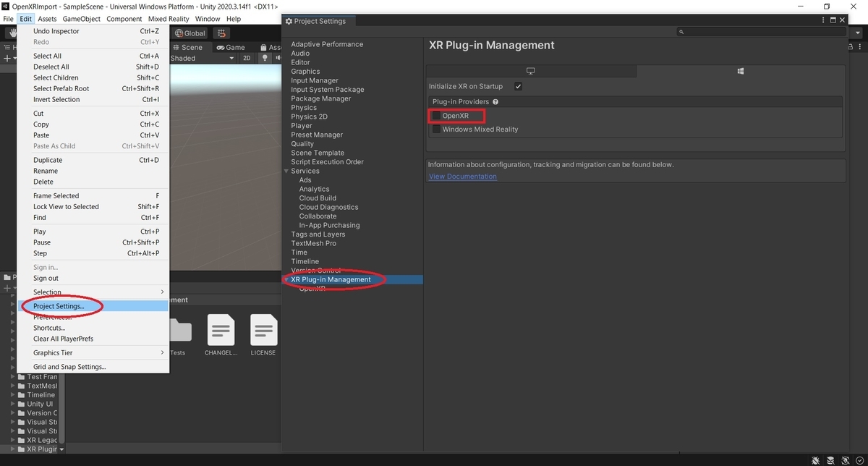This screenshot has width=868, height=466.
Task: Open the Player settings
Action: (x=302, y=126)
